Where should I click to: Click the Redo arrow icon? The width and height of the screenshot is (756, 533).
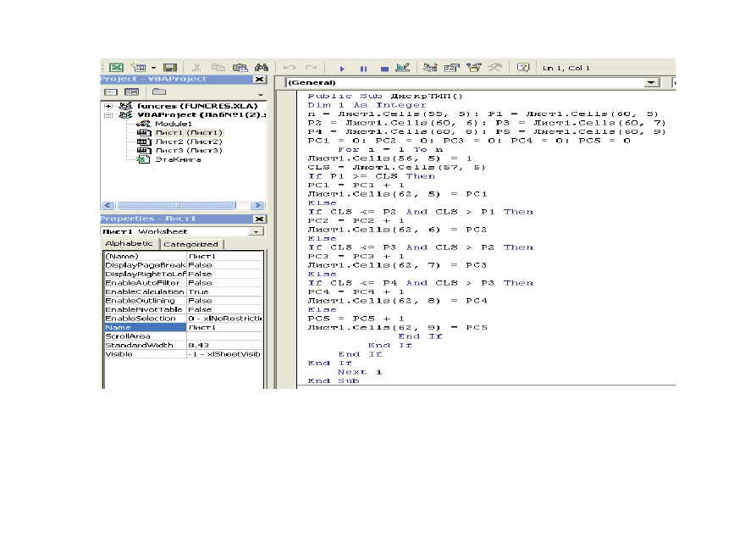tap(312, 68)
